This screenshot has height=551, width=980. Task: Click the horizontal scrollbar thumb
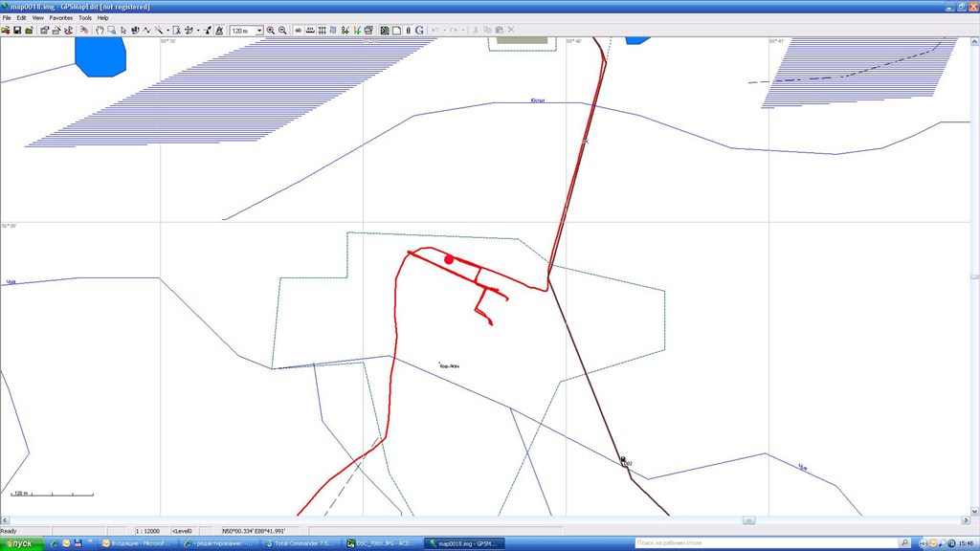(x=748, y=519)
